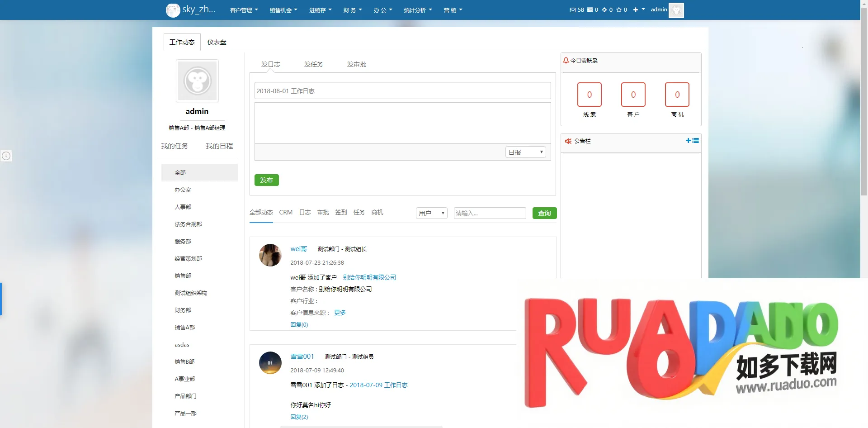This screenshot has height=428, width=868.
Task: Click the plus quick-add icon in header
Action: pos(636,10)
